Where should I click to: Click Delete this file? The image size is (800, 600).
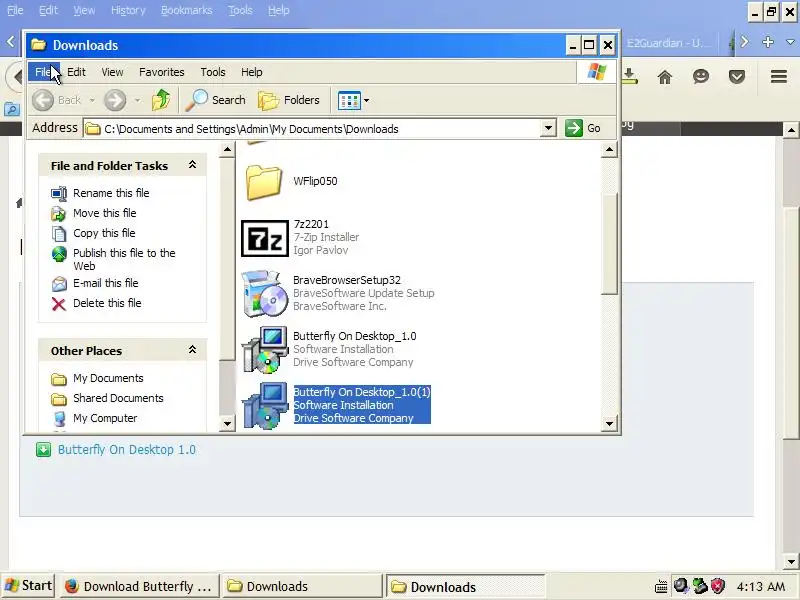tap(107, 303)
